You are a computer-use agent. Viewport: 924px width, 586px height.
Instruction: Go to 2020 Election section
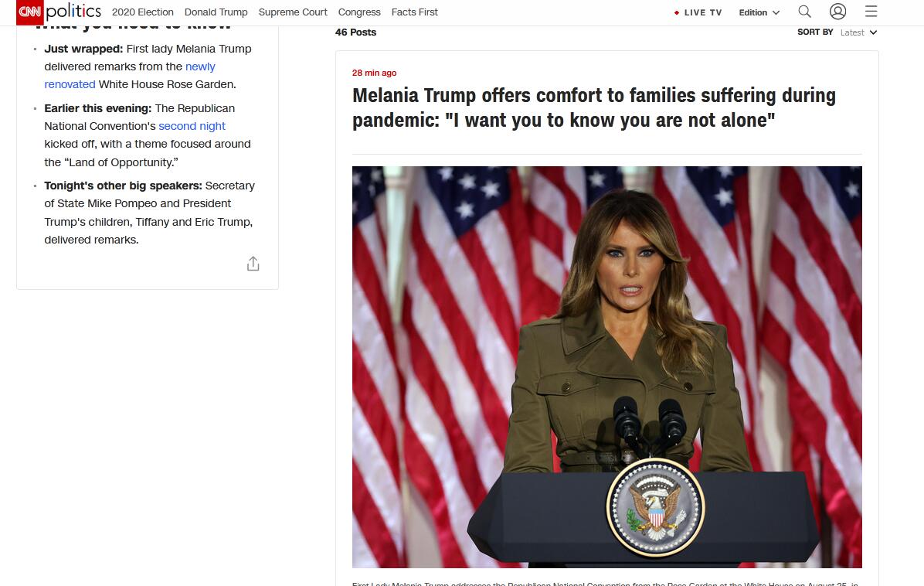143,12
